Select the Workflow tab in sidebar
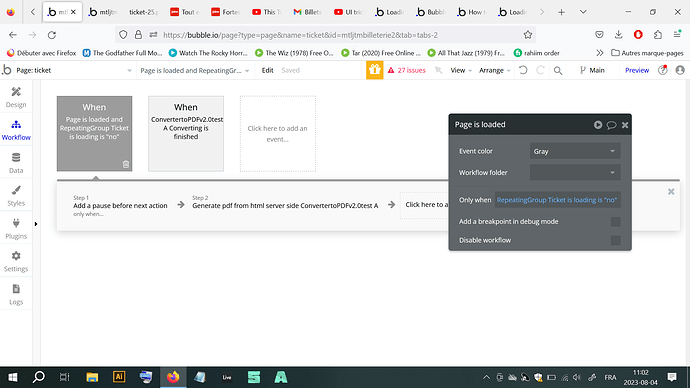 coord(16,130)
